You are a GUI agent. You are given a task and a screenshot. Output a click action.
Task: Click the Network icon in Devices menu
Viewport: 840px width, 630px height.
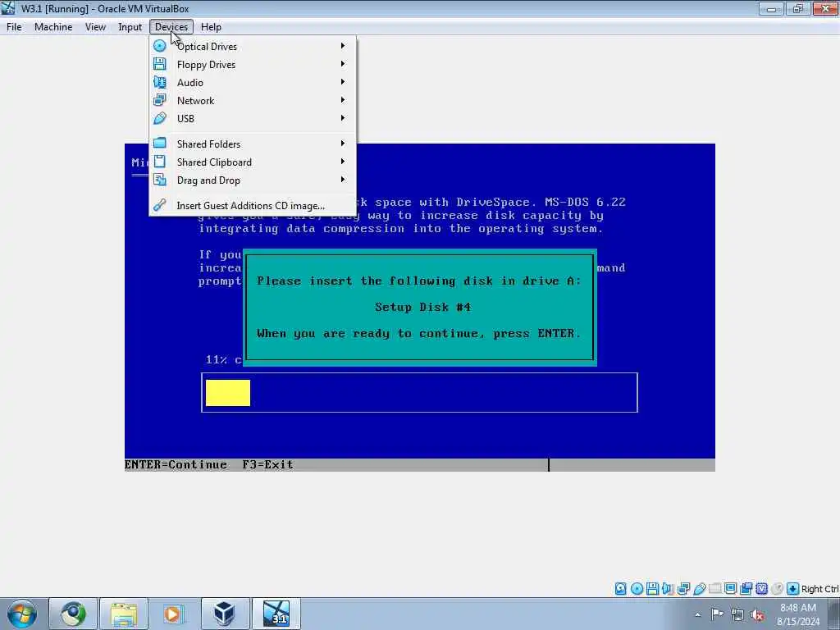coord(160,100)
